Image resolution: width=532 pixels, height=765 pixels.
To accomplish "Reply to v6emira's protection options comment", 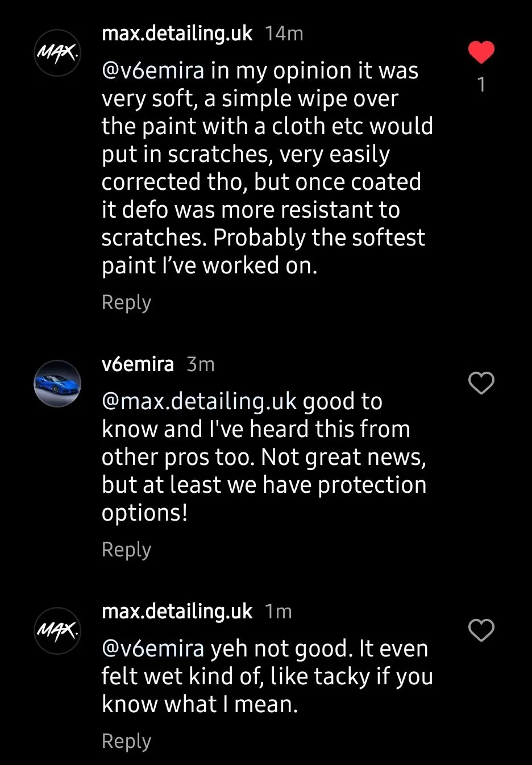I will (126, 550).
